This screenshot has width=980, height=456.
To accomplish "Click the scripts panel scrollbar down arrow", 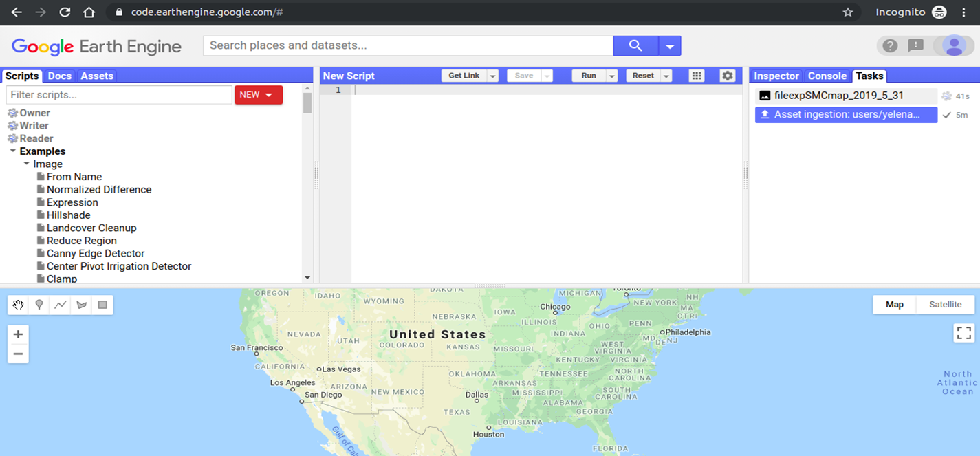I will coord(307,278).
